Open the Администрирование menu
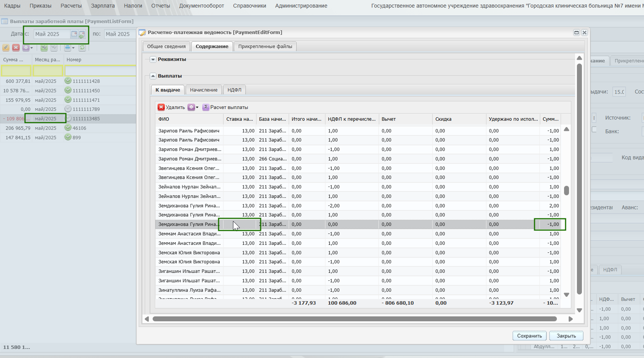 point(301,6)
